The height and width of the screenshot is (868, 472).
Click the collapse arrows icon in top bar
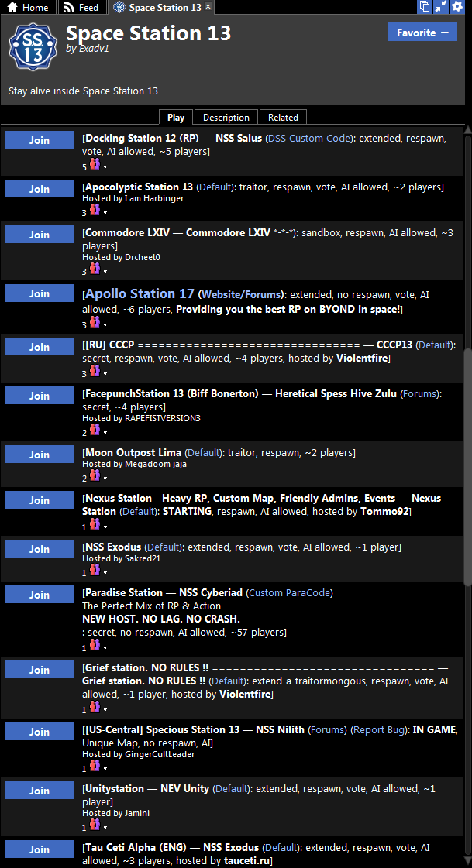coord(441,7)
